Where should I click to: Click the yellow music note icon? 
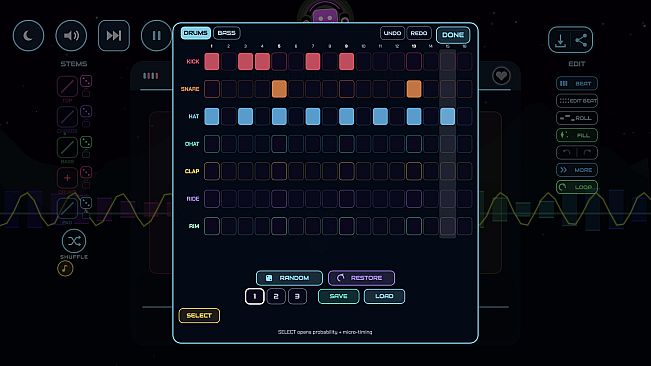65,268
